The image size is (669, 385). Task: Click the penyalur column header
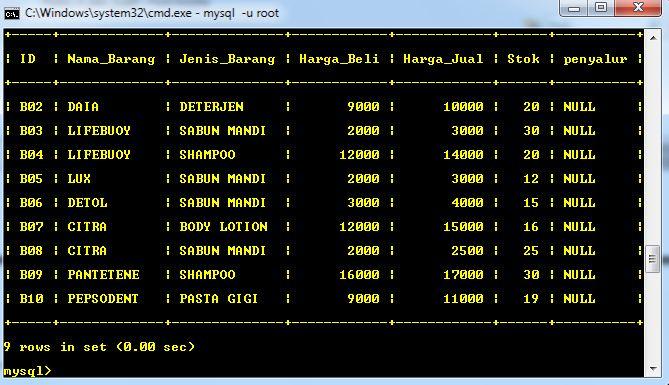tap(595, 59)
